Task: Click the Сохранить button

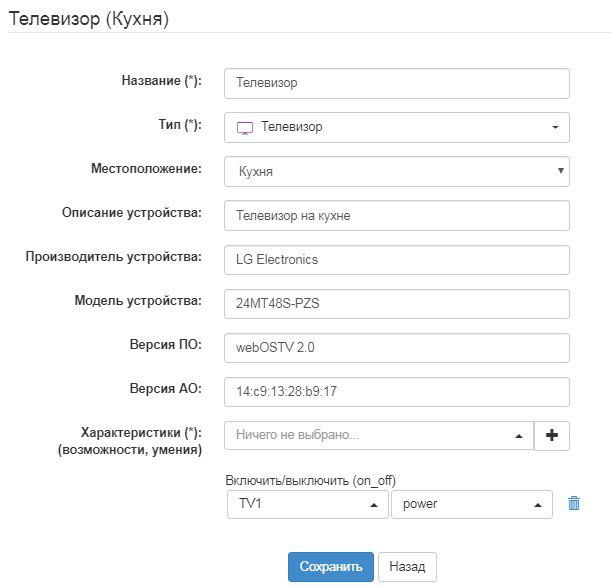Action: tap(330, 566)
